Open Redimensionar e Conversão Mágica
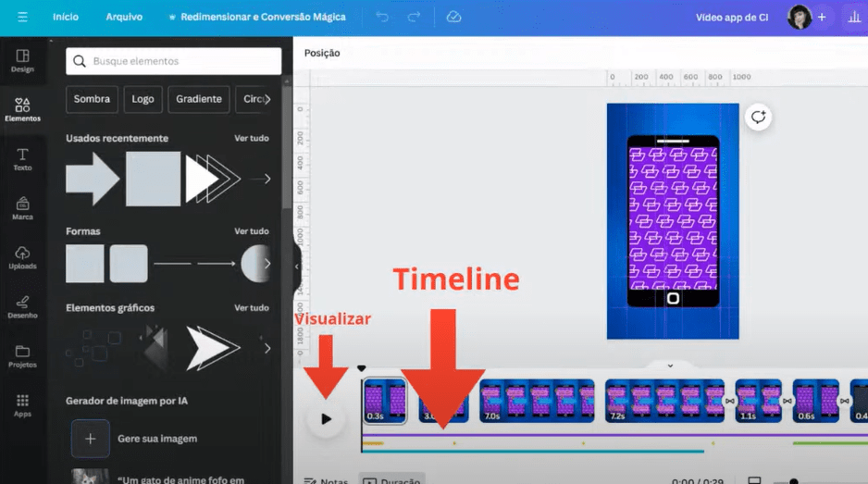This screenshot has width=868, height=484. pos(257,18)
